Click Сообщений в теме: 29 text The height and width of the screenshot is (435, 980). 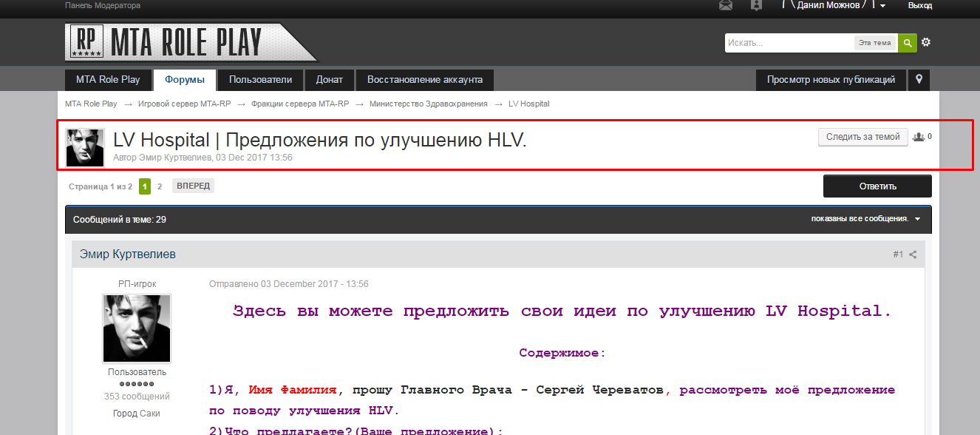[x=119, y=220]
